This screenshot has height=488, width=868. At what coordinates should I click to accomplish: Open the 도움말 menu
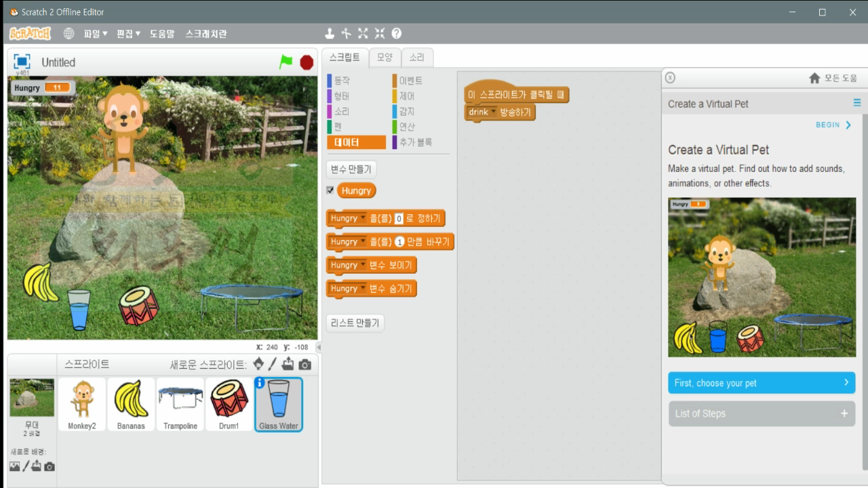tap(162, 33)
